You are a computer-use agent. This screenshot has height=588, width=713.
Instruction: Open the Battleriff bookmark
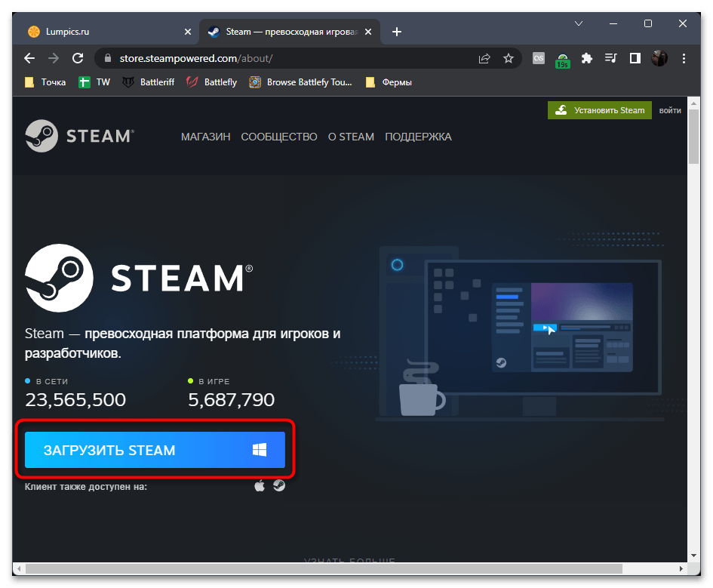[x=148, y=82]
